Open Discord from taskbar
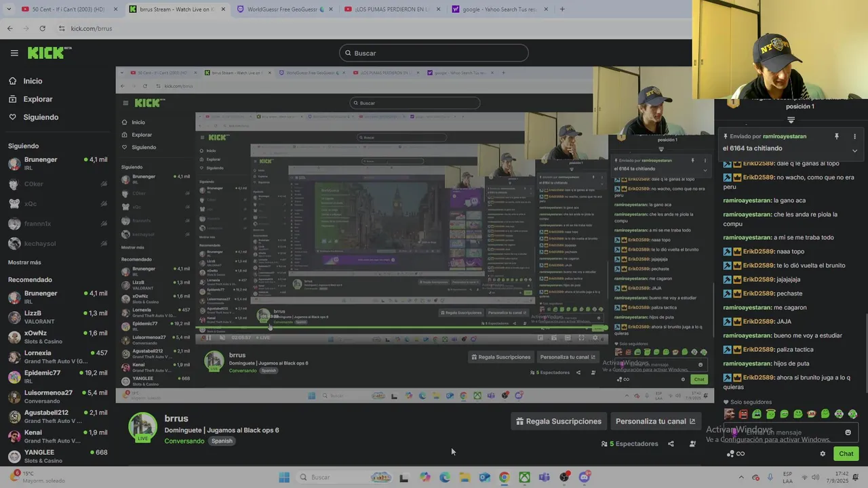Image resolution: width=868 pixels, height=488 pixels. coord(585,477)
